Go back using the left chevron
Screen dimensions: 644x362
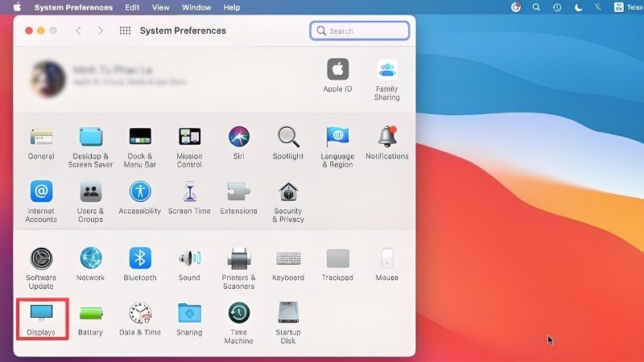tap(78, 31)
